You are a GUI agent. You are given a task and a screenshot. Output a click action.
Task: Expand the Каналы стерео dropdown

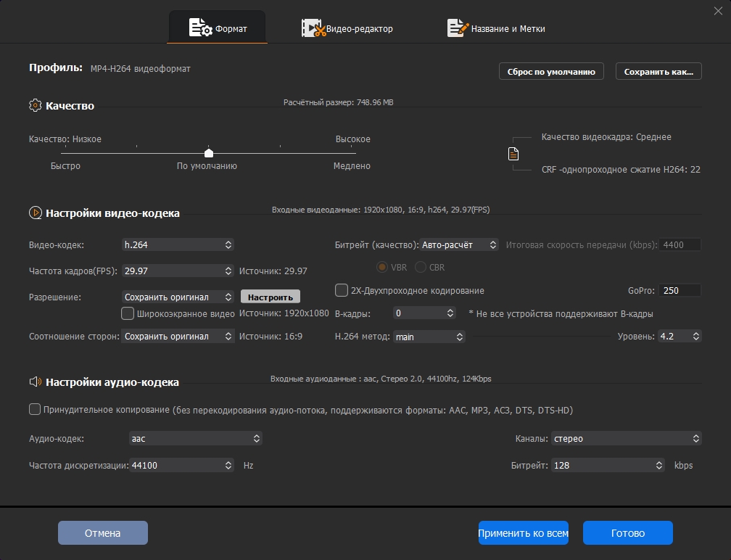pos(626,438)
